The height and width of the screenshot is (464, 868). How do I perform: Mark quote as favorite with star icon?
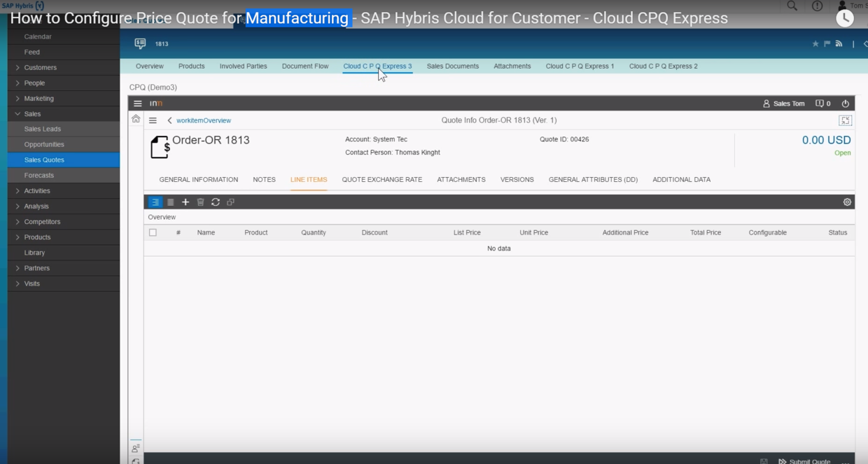pos(815,43)
